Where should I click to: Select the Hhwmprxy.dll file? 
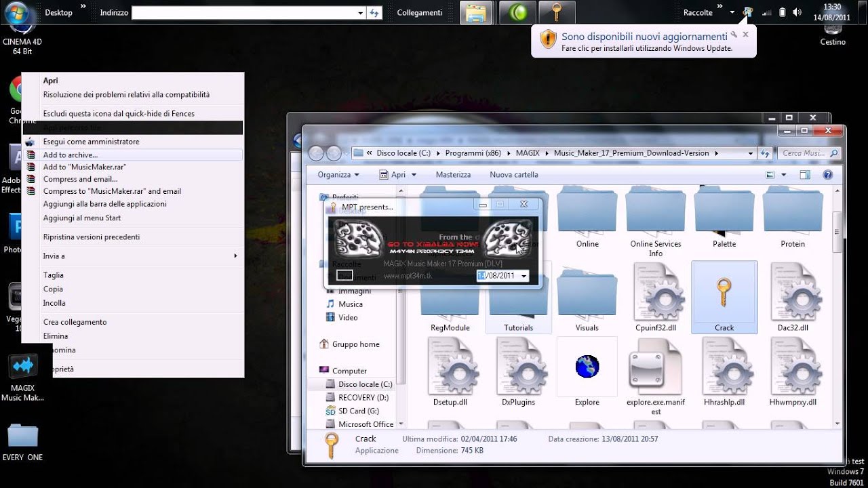point(793,372)
